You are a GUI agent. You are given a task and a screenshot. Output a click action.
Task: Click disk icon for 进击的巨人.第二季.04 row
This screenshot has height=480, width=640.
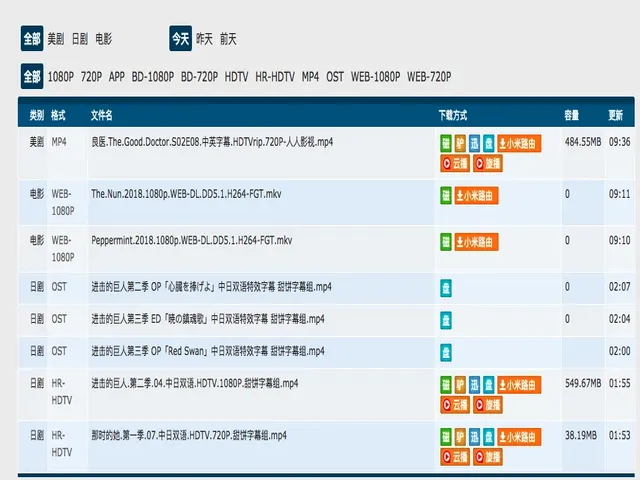(x=489, y=385)
